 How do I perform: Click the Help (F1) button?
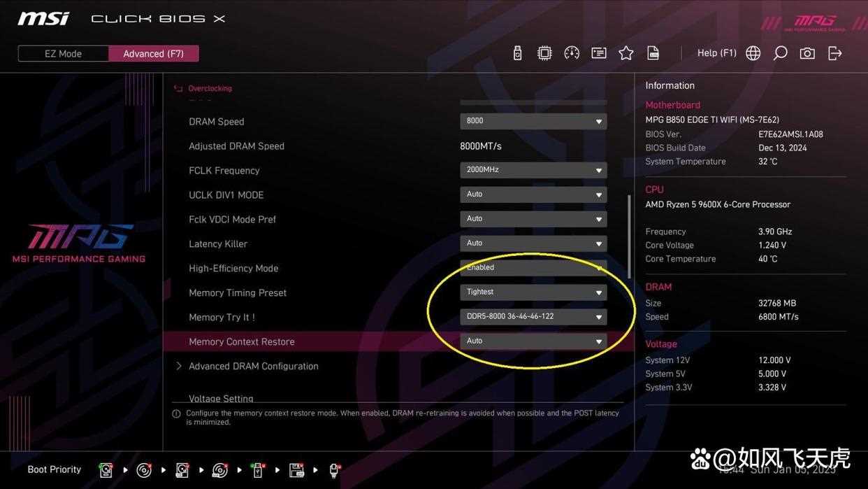pos(716,53)
